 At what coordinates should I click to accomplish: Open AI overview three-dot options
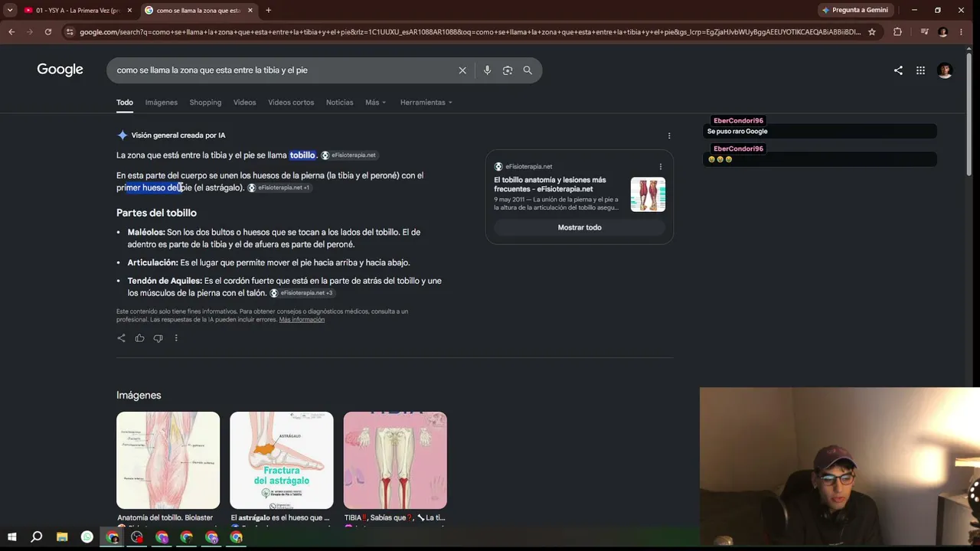point(669,136)
